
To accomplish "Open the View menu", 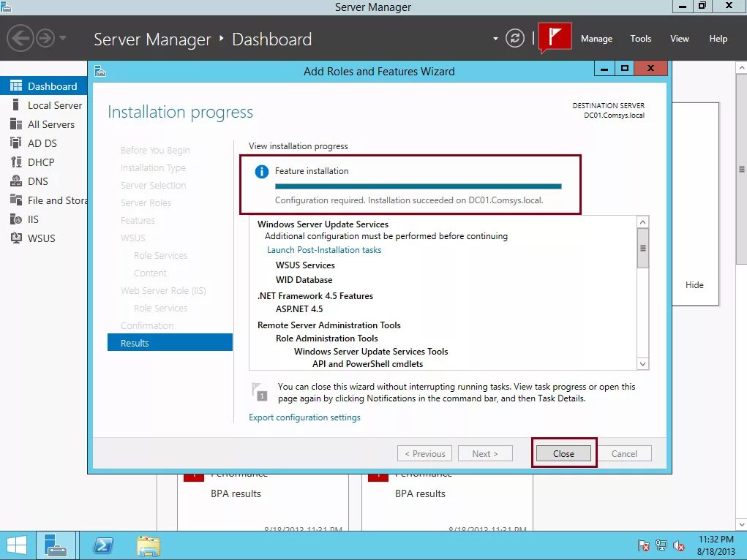I will (x=680, y=39).
